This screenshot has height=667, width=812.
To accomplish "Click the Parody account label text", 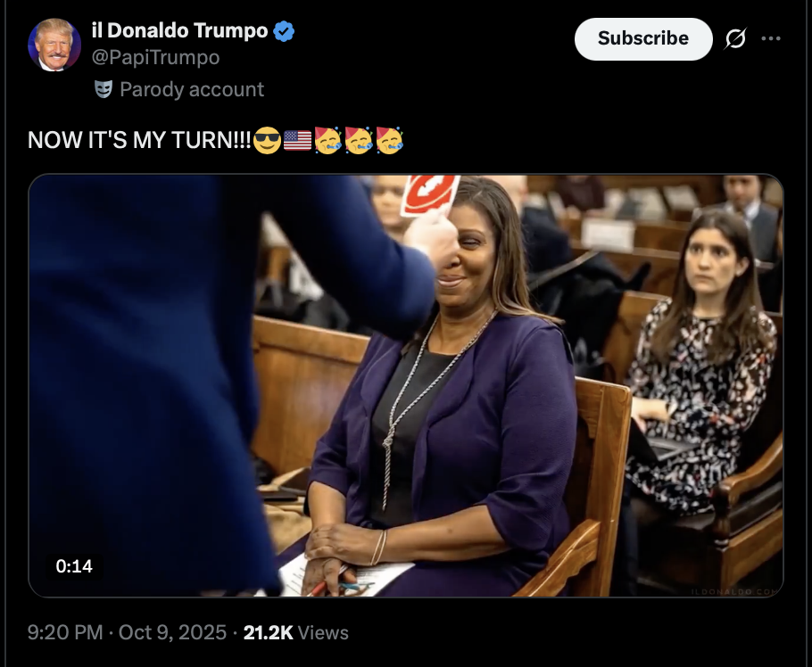I will click(192, 89).
